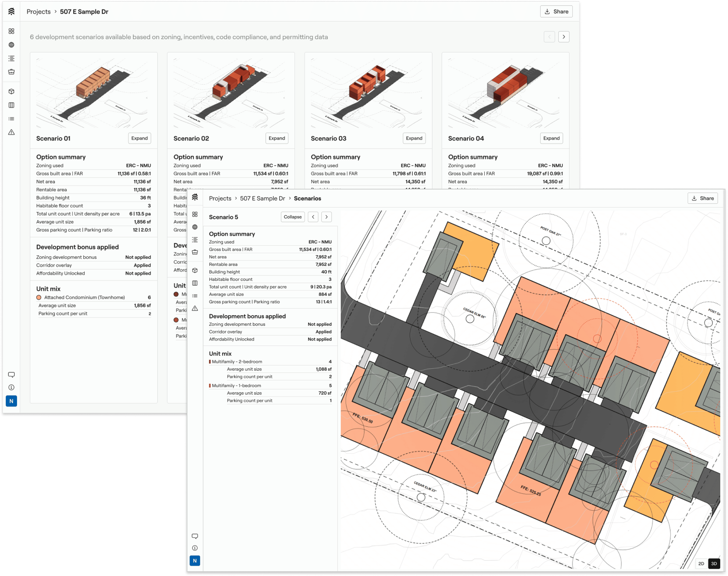Click the N user avatar in front window

(195, 561)
